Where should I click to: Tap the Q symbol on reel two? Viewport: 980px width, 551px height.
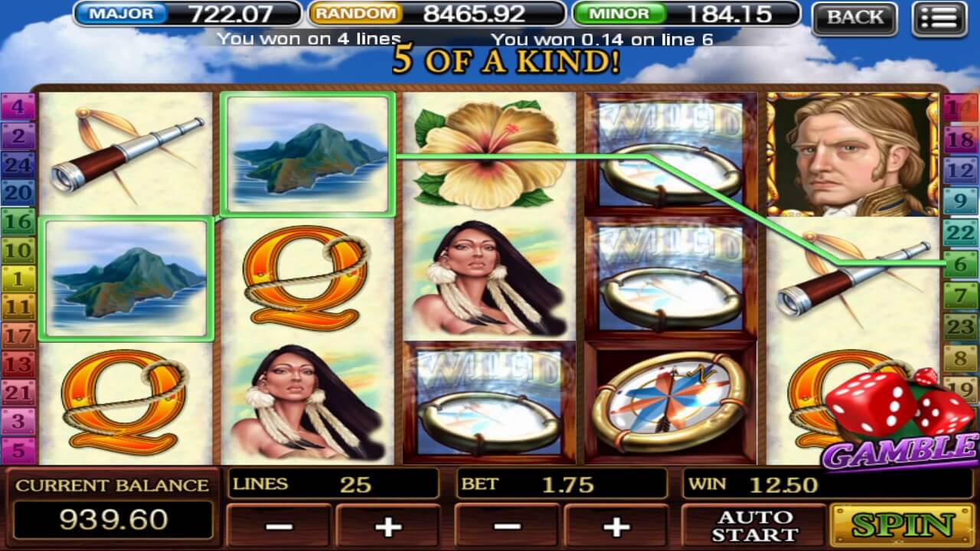click(307, 279)
